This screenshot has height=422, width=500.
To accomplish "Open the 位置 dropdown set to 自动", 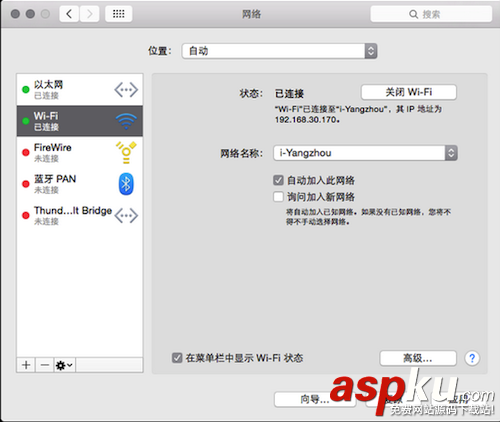I will (x=279, y=51).
